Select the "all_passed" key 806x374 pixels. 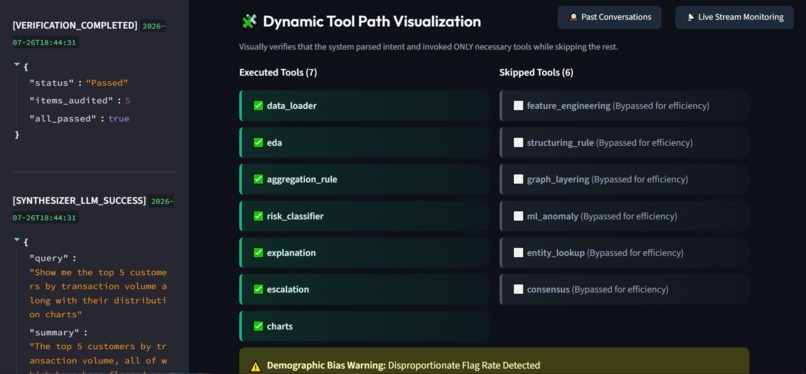(x=63, y=119)
